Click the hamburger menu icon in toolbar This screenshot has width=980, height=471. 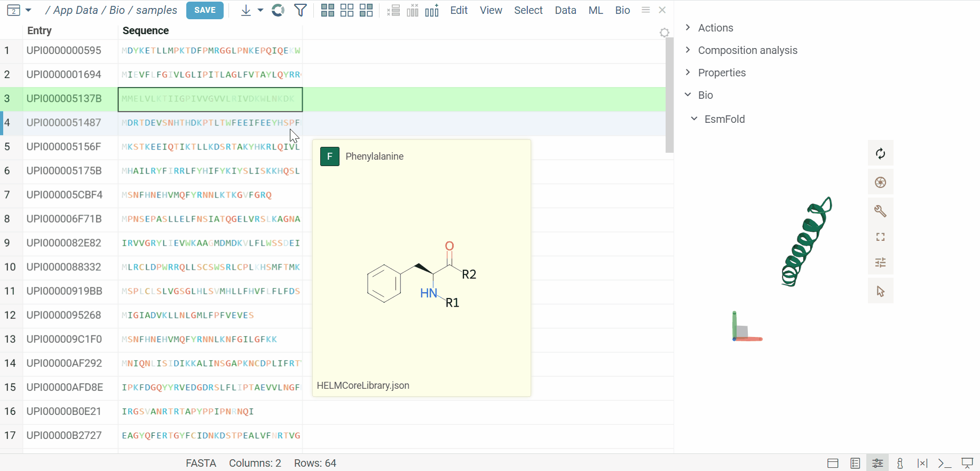click(646, 10)
